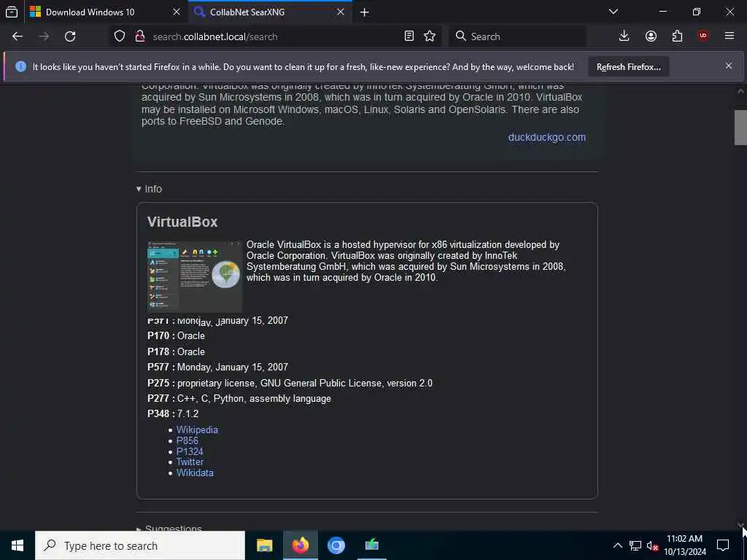Open network status tray icon
The height and width of the screenshot is (560, 747).
(635, 545)
